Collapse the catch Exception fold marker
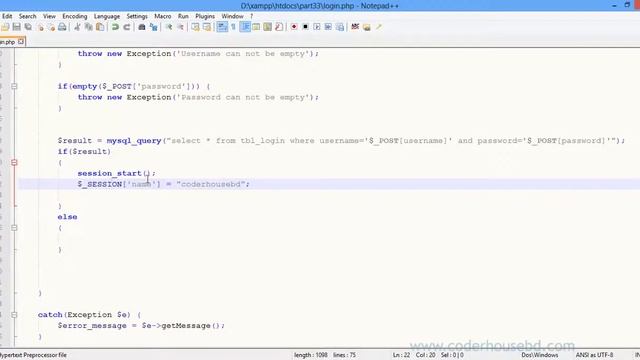The width and height of the screenshot is (640, 360). pos(14,315)
